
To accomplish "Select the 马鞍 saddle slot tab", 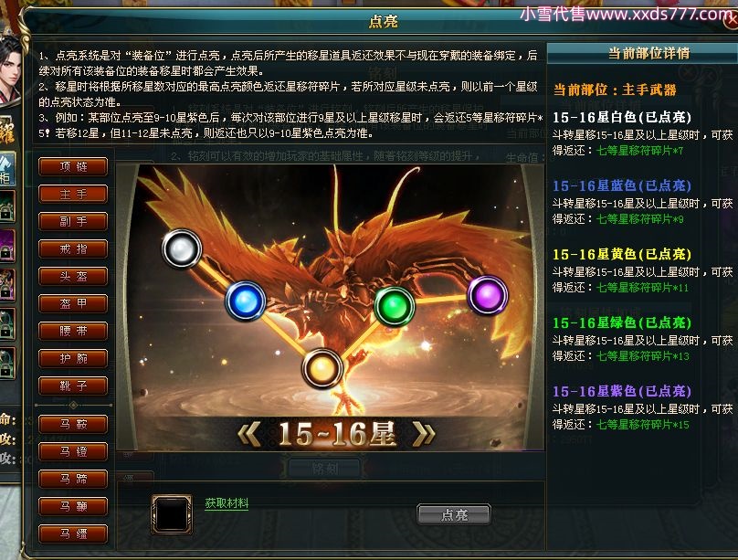I will click(x=73, y=425).
